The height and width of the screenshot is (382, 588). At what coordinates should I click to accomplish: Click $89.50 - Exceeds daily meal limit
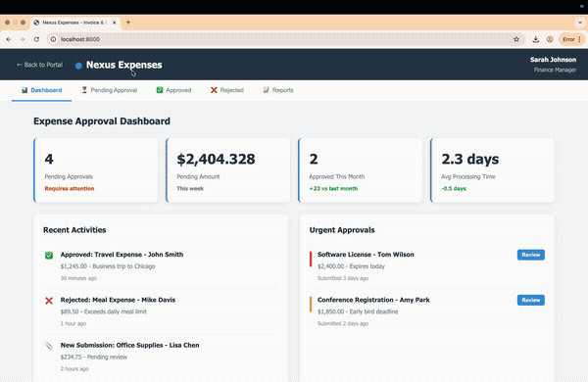[x=104, y=311]
